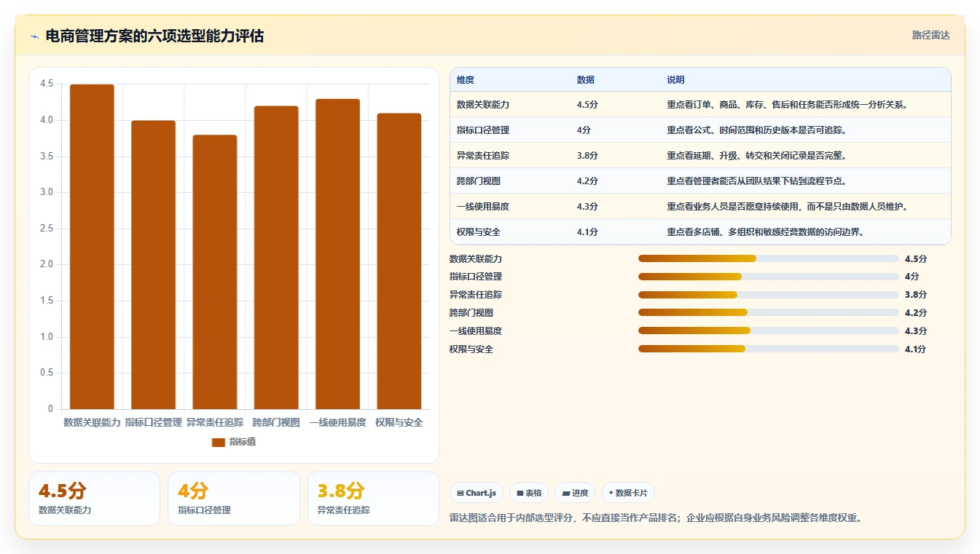Screen dimensions: 980x554
Task: Click 跨部门视图 label in the progress list
Action: point(471,313)
